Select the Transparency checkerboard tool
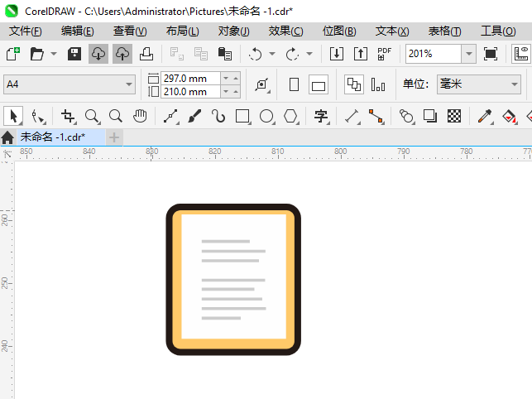 [454, 116]
